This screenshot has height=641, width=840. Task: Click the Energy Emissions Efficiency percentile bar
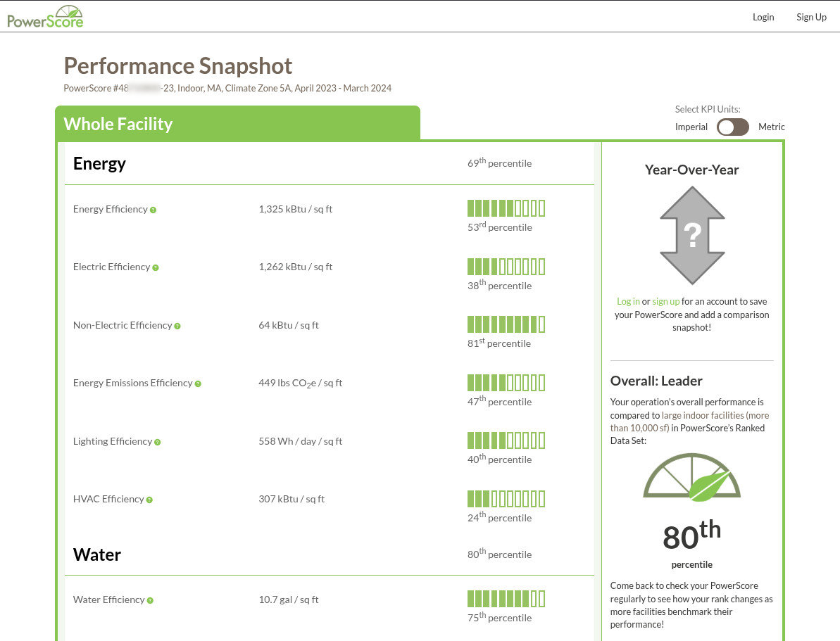pos(506,382)
